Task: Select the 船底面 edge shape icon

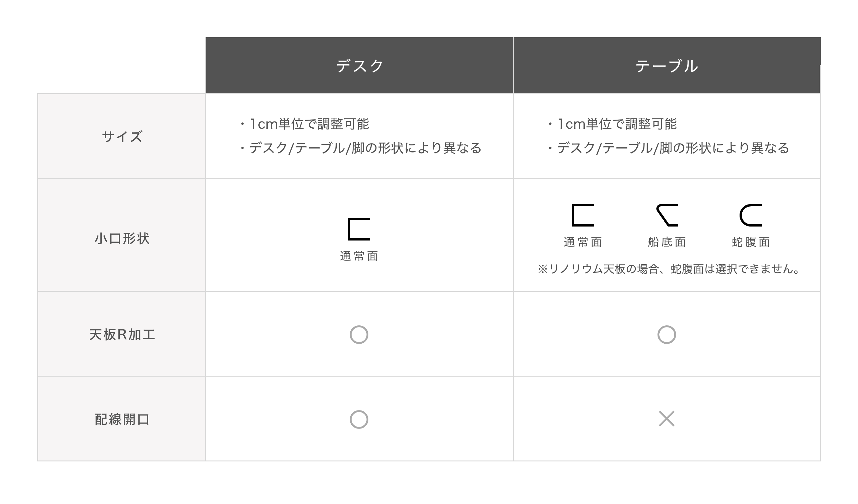Action: coord(667,215)
